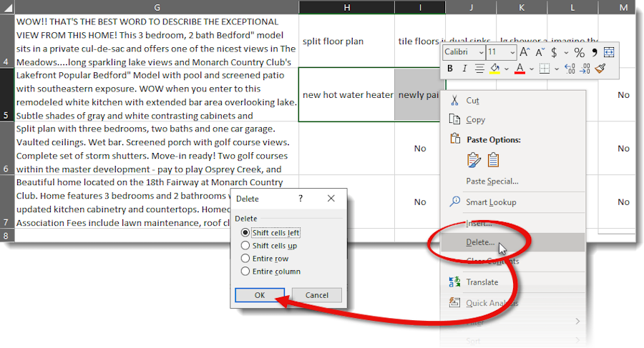Decrease decimal places icon
The image size is (644, 348).
(585, 69)
